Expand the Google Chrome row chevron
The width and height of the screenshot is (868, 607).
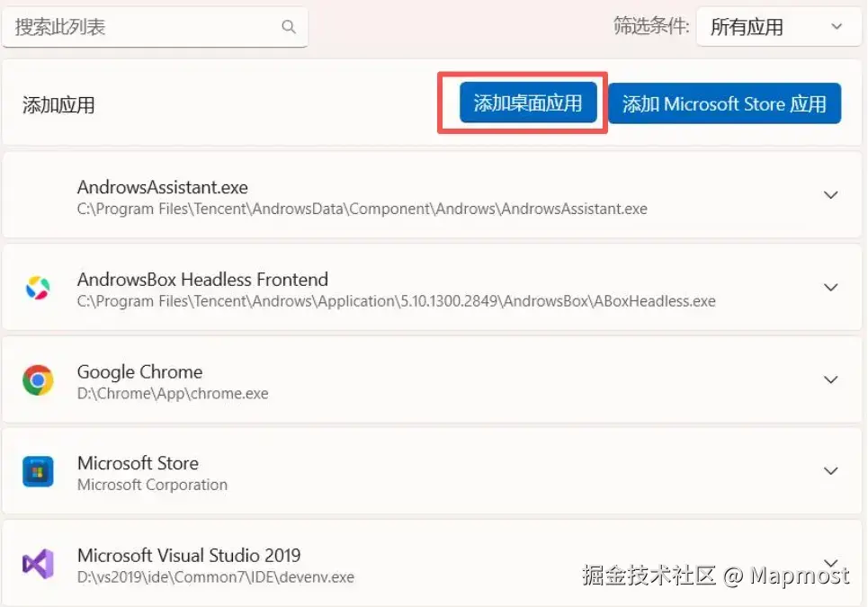[830, 379]
